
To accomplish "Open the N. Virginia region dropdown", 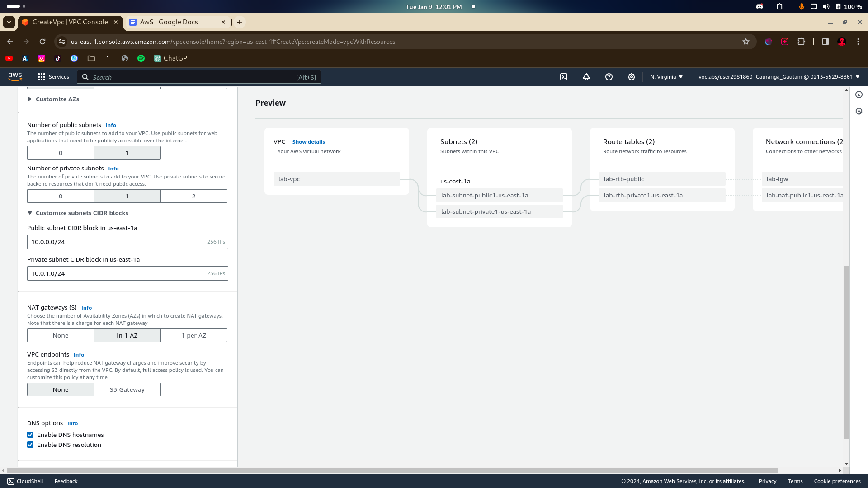I will [x=666, y=77].
